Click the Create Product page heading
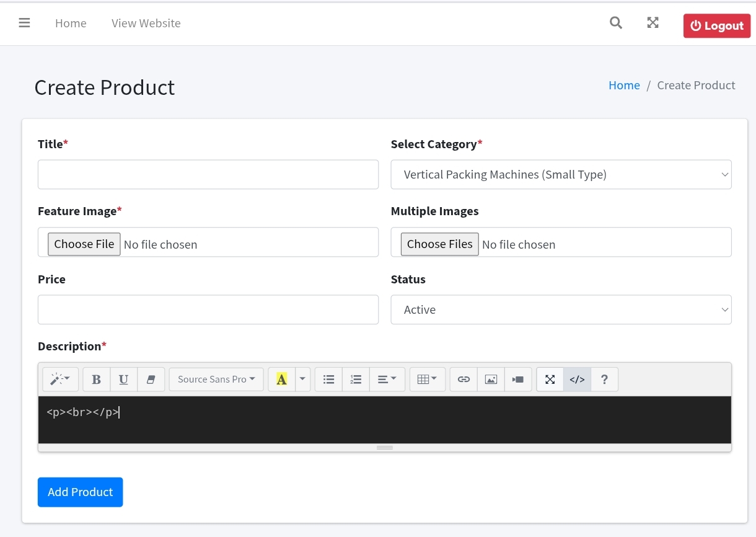 point(105,87)
